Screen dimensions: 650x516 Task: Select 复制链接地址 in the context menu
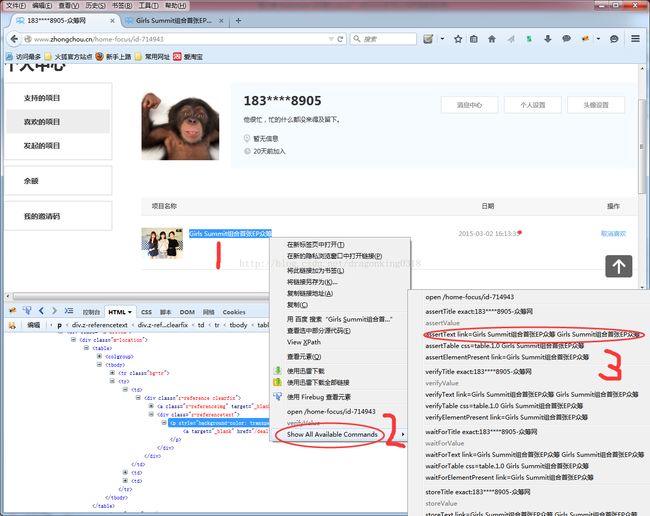[x=310, y=293]
